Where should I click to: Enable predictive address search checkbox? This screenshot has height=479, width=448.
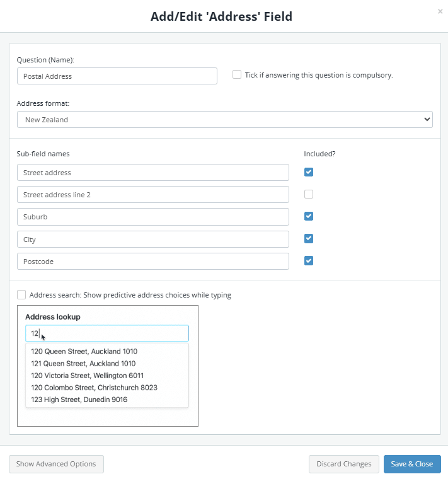click(21, 295)
